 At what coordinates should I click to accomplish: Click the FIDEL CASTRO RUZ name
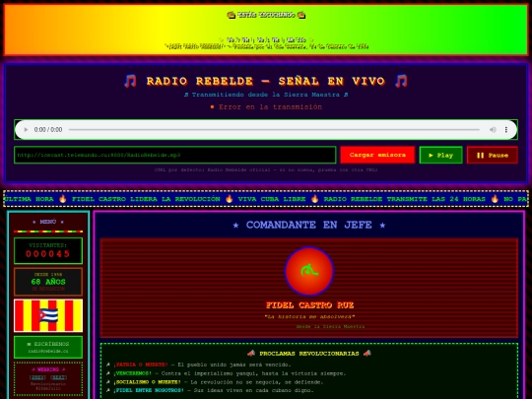[x=309, y=305]
